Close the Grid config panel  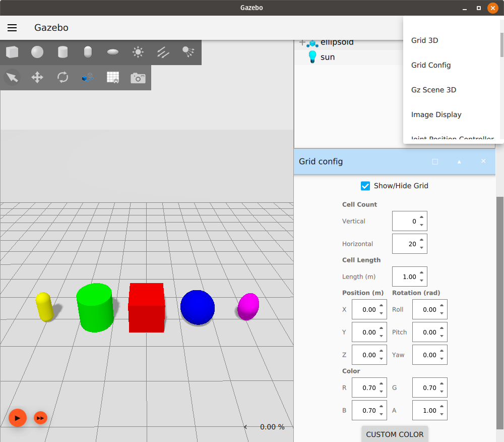(x=483, y=161)
